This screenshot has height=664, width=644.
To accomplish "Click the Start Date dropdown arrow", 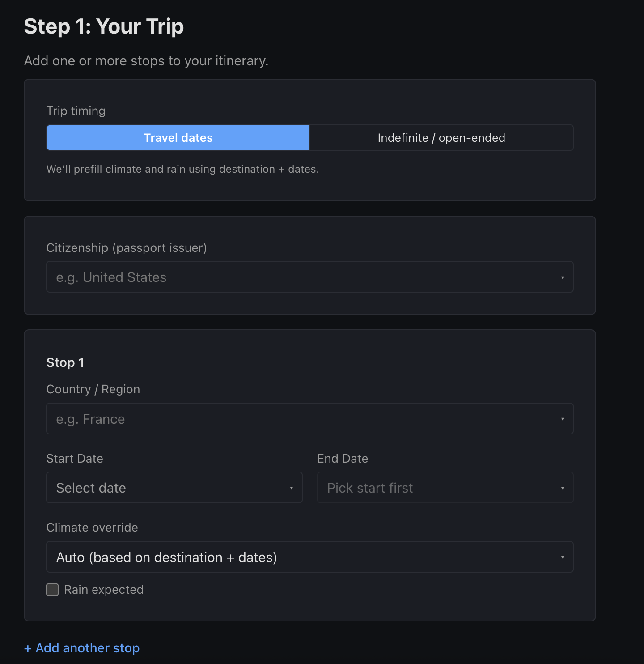I will pyautogui.click(x=292, y=488).
